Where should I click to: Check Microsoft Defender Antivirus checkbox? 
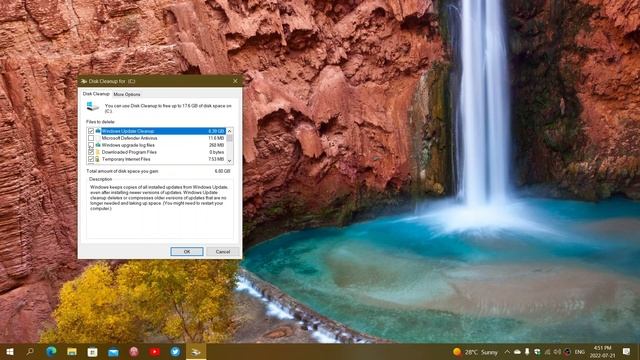[91, 138]
